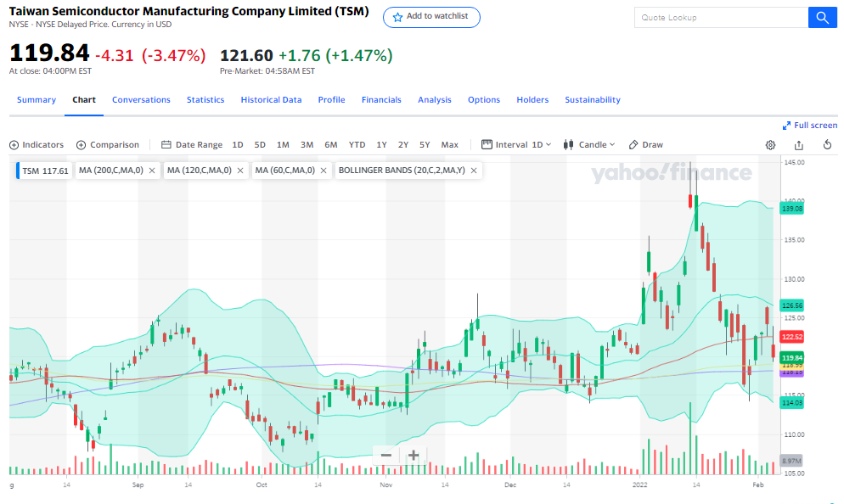Viewport: 844px width, 504px height.
Task: Set range to Max
Action: [x=449, y=145]
